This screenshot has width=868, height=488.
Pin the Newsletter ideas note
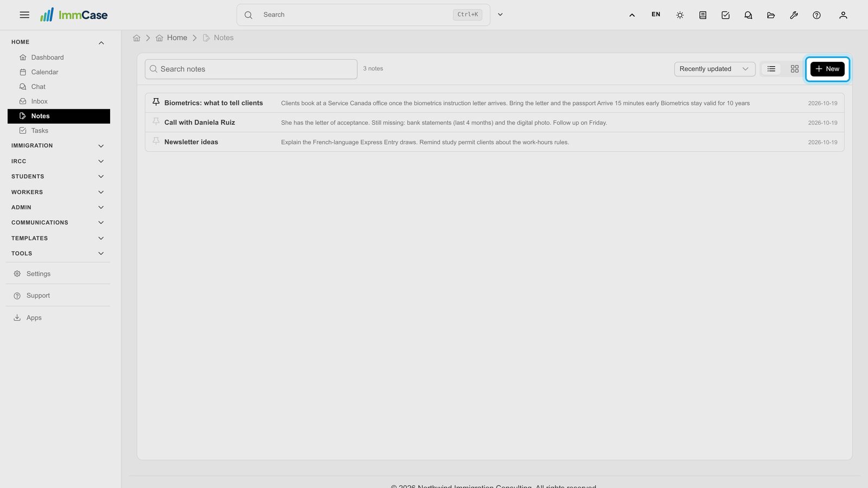[156, 141]
